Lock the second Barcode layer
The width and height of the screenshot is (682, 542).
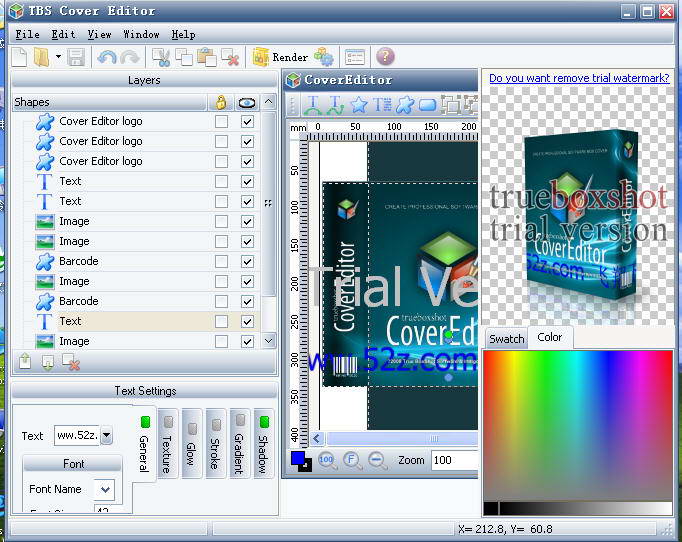pyautogui.click(x=221, y=301)
